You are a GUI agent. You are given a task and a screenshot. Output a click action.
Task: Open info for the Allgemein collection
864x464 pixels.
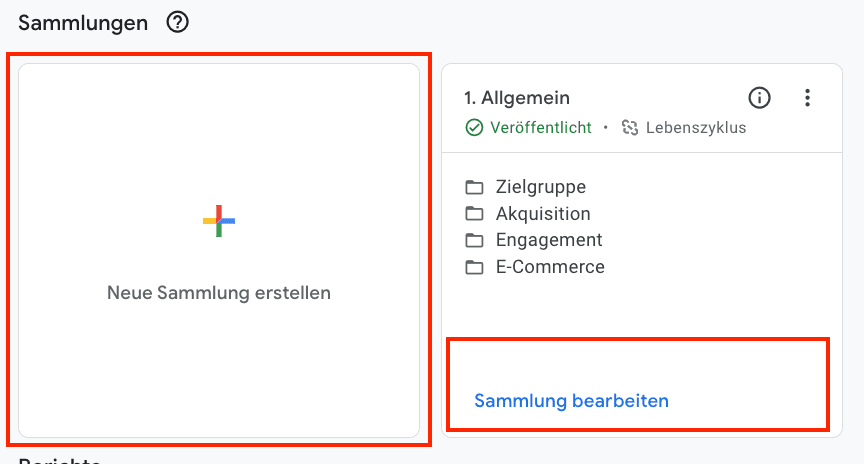[759, 98]
